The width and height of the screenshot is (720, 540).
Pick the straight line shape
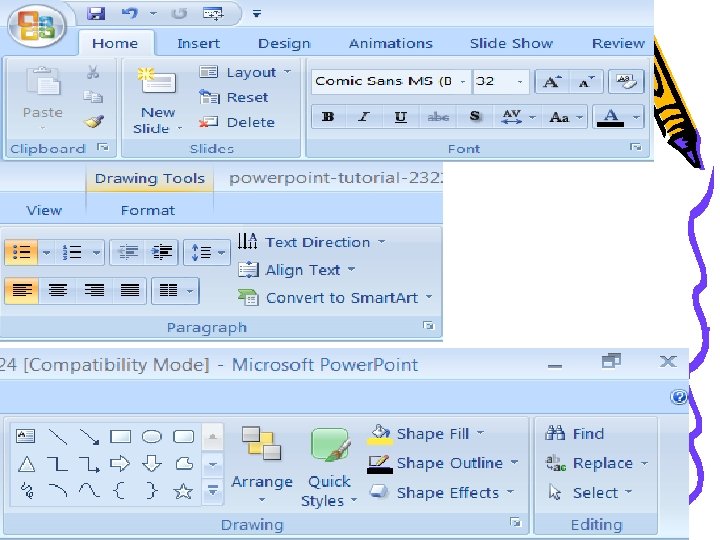(58, 437)
